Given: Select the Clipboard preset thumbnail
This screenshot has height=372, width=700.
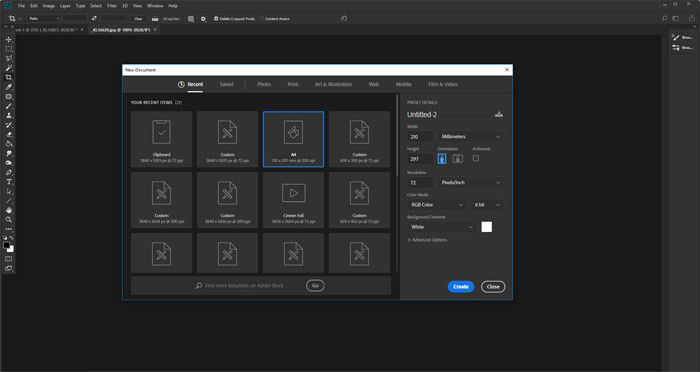Looking at the screenshot, I should [162, 139].
